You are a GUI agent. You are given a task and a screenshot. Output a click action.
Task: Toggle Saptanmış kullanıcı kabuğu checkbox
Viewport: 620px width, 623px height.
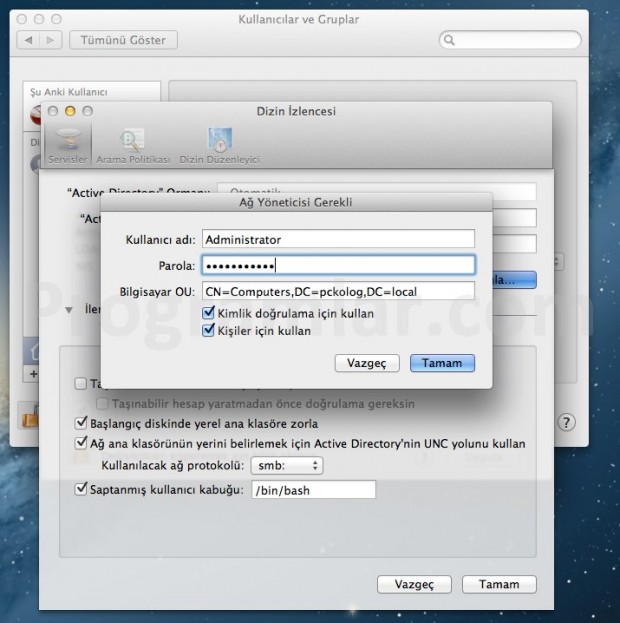(81, 489)
